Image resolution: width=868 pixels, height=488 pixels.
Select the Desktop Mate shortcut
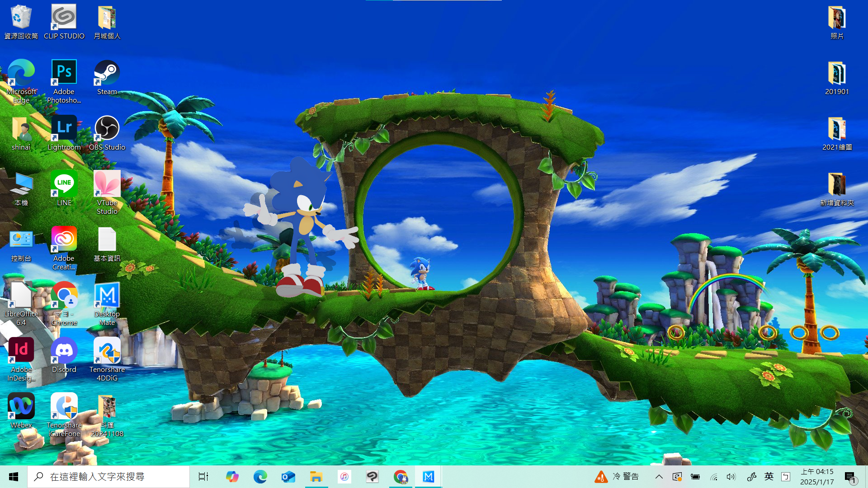pos(107,304)
